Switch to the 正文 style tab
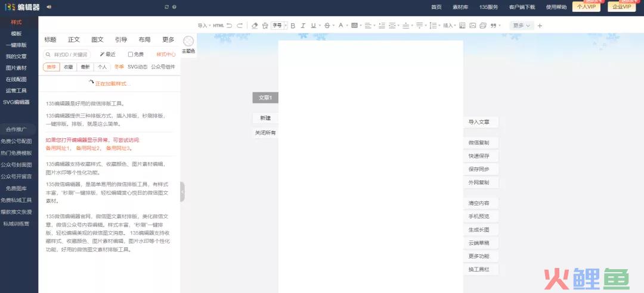 (x=74, y=40)
